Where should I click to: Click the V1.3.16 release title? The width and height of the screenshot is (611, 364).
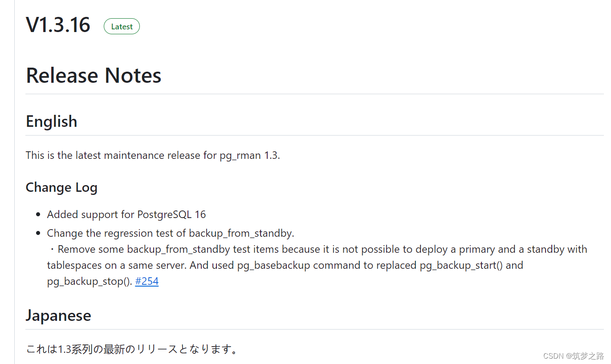[58, 25]
